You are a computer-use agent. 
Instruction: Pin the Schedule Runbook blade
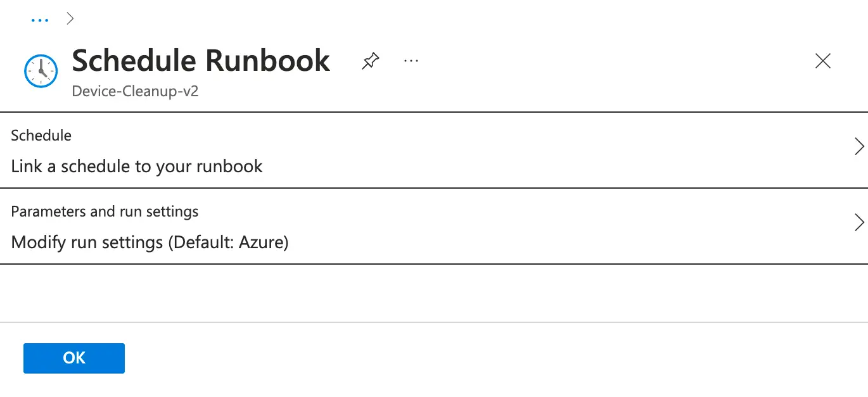[x=371, y=61]
